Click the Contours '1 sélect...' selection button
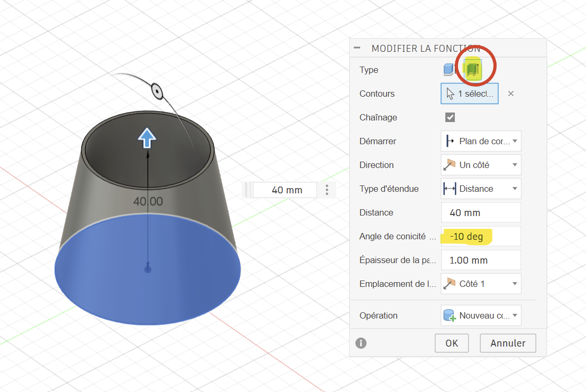586x392 pixels. coord(470,94)
